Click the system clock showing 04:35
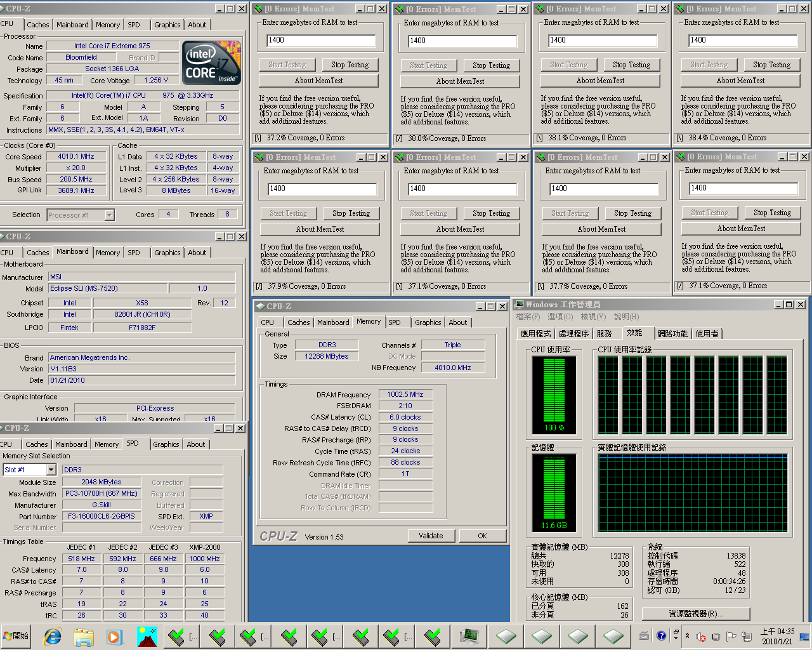 tap(777, 636)
